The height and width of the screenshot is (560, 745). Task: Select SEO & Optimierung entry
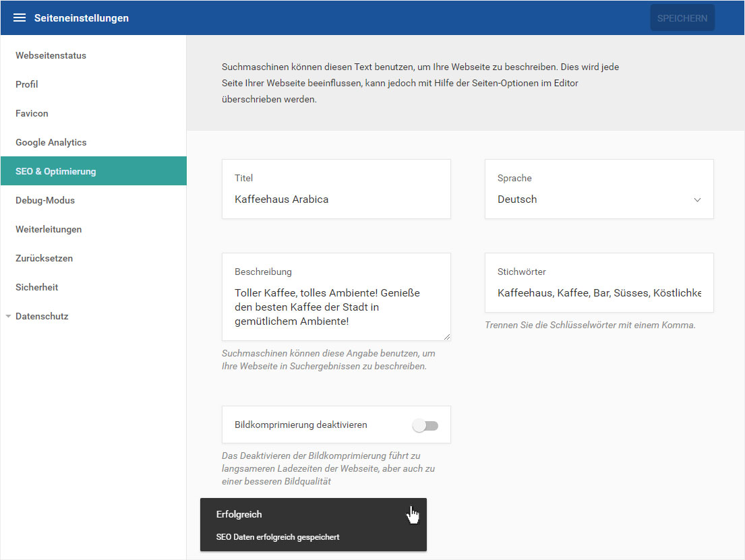pos(94,171)
